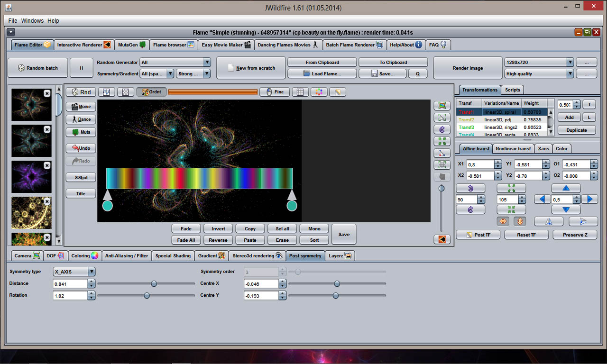Click the Load Flame... button
Image resolution: width=607 pixels, height=364 pixels.
coord(322,73)
